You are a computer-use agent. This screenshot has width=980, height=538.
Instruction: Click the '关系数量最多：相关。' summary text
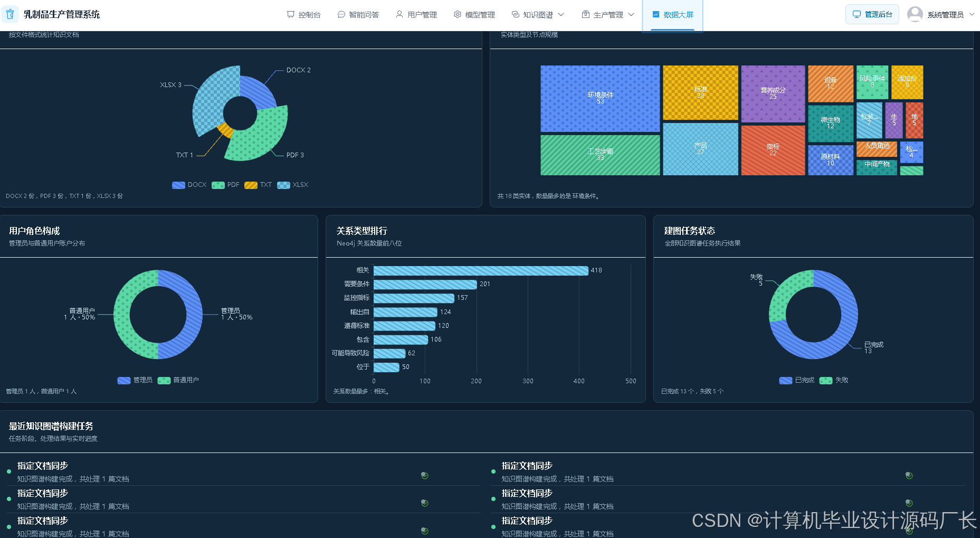(361, 391)
